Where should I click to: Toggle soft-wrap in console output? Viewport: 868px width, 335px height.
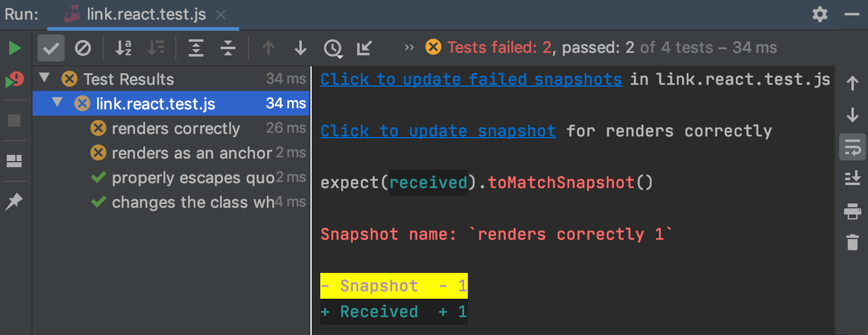pos(852,147)
